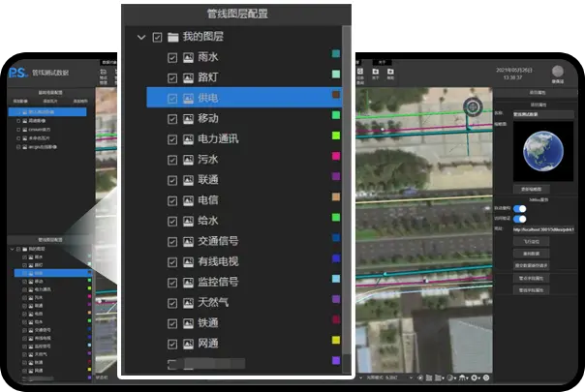Uncheck the 铁通 layer checkbox
Viewport: 585px width, 392px height.
click(x=172, y=323)
